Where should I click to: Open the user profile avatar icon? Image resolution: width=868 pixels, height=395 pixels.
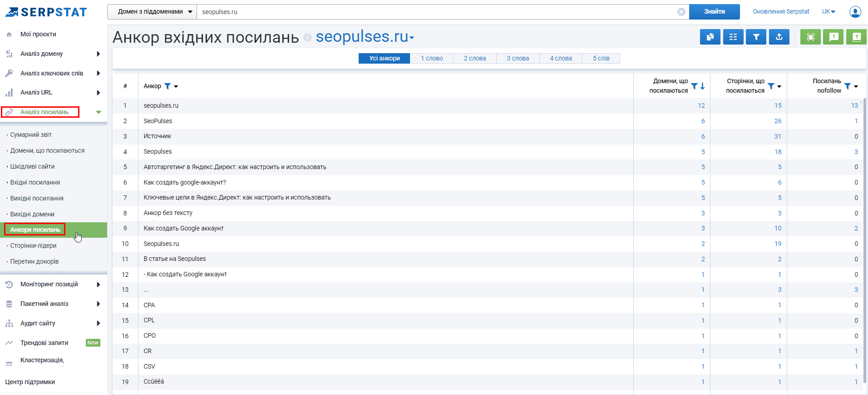855,12
